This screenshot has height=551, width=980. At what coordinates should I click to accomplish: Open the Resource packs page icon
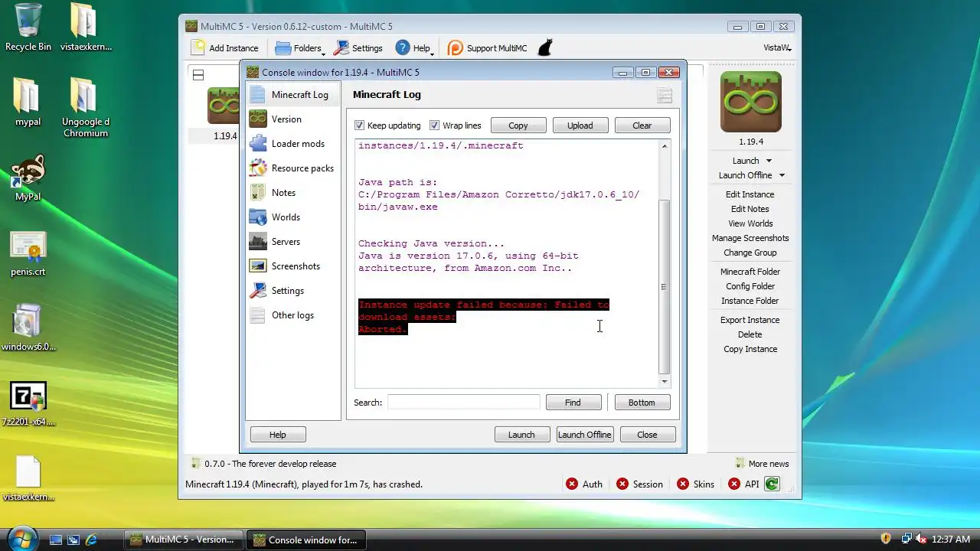click(x=258, y=168)
